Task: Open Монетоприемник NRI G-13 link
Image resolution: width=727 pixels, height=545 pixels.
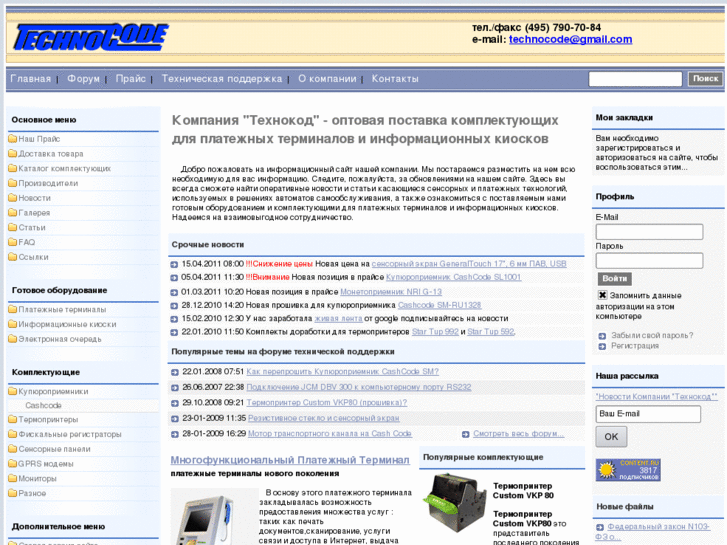Action: pyautogui.click(x=391, y=292)
